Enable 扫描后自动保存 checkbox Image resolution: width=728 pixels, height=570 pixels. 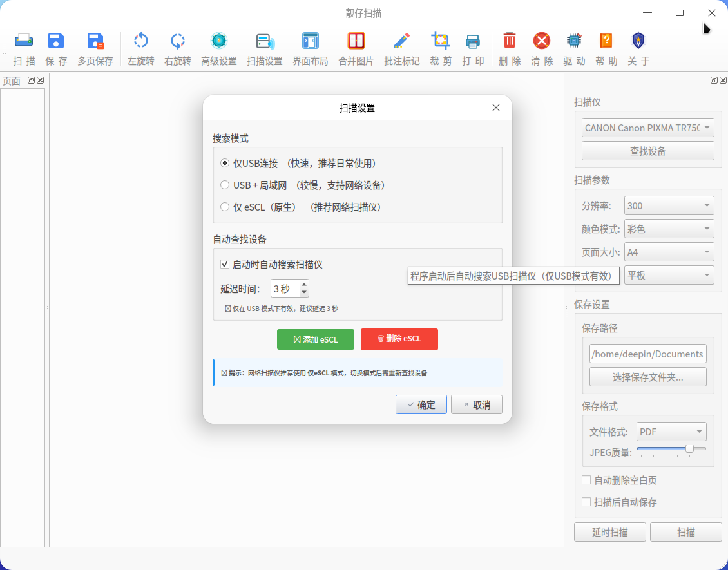586,502
